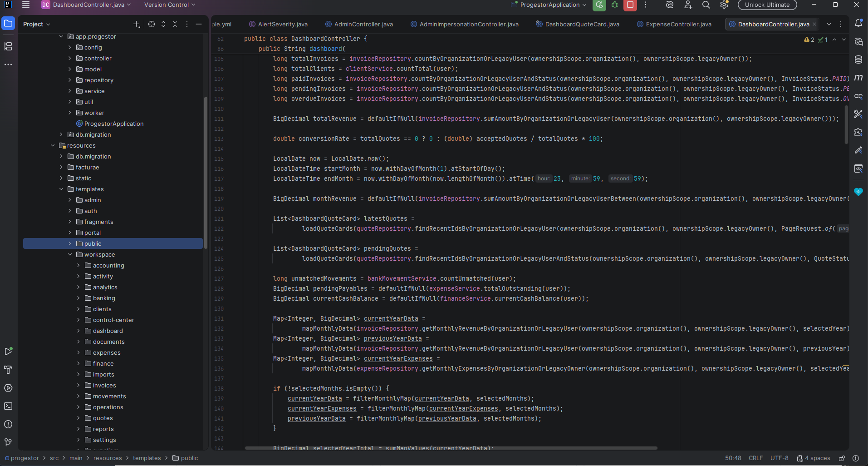Show more tool windows (three dots)
Screen dimensions: 868x466
[x=8, y=64]
